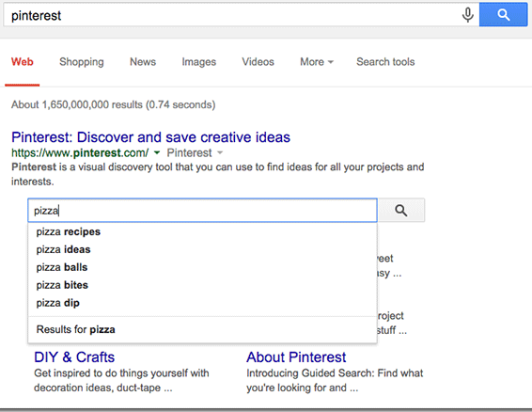The height and width of the screenshot is (412, 532).
Task: Select the suggestion pizza bites
Action: pos(202,285)
